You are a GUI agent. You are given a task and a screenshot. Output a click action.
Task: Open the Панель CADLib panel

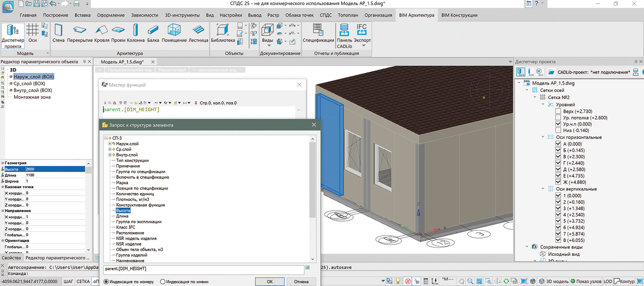tap(345, 35)
